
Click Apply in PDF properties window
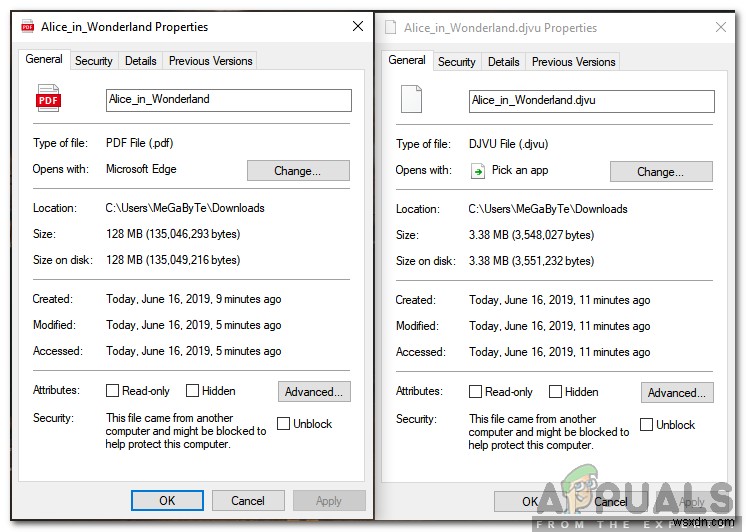click(329, 501)
